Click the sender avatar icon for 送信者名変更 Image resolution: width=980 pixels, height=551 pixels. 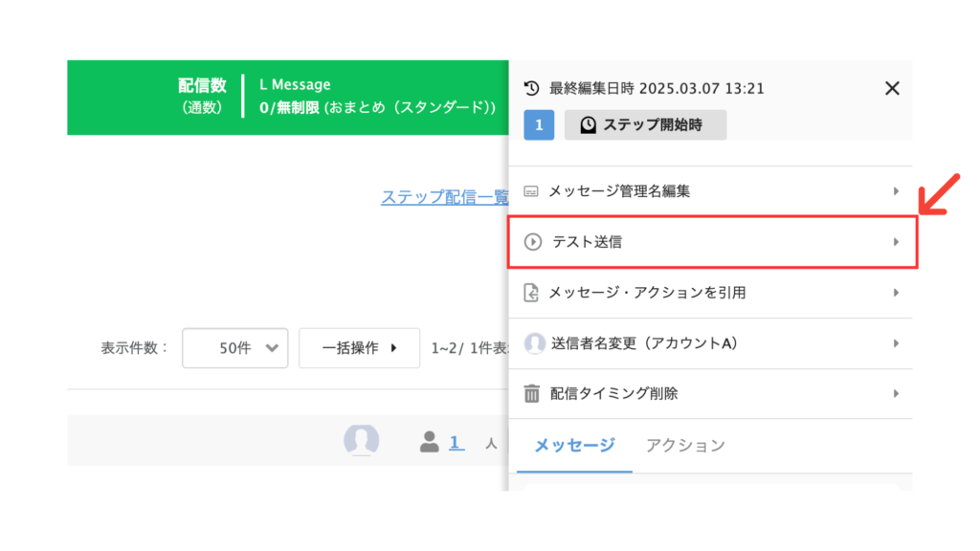(x=534, y=343)
